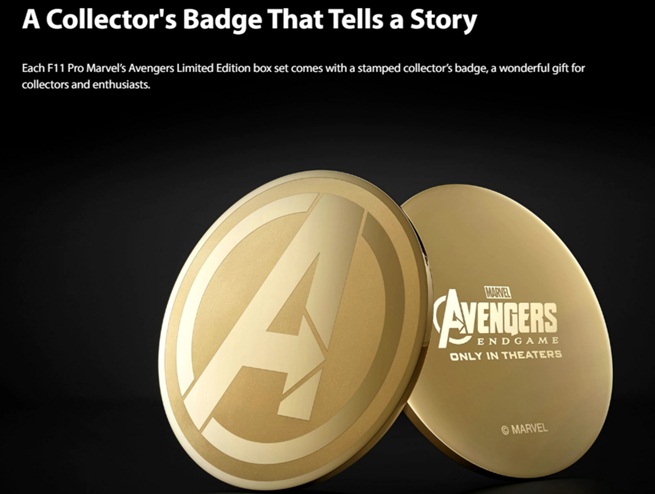655x494 pixels.
Task: Click the 'ONLY IN THEATERS' engraving
Action: [505, 356]
